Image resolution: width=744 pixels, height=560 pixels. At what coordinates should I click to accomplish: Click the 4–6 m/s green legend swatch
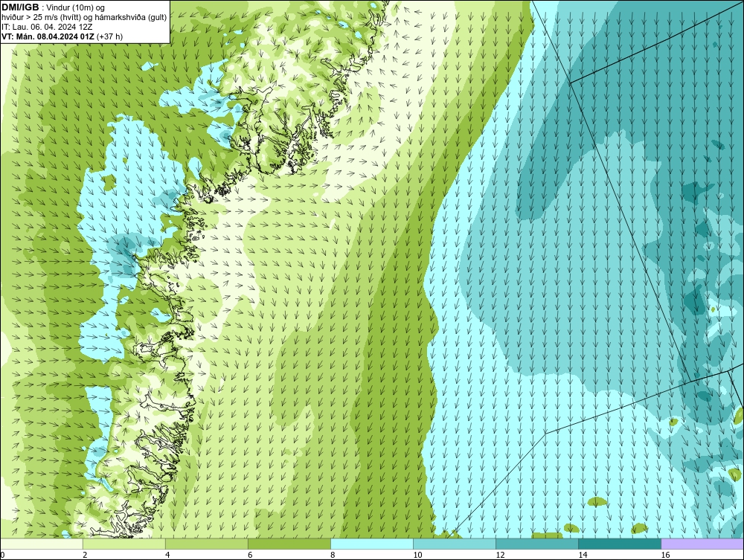[x=207, y=544]
